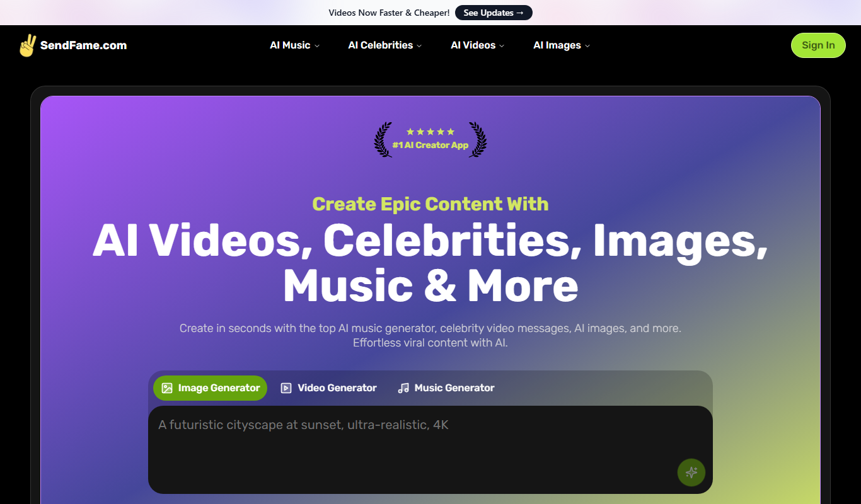This screenshot has width=861, height=504.
Task: Open the AI Images menu
Action: (x=562, y=45)
